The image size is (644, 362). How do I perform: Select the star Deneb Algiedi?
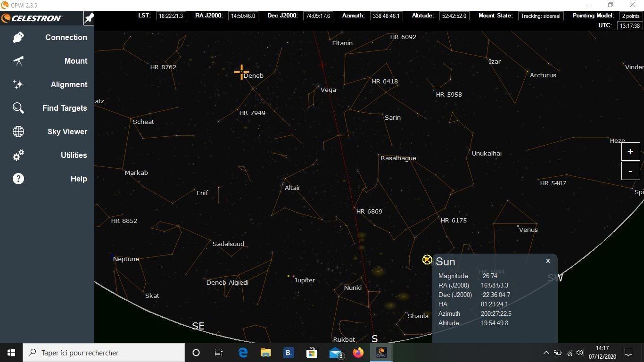[x=227, y=282]
